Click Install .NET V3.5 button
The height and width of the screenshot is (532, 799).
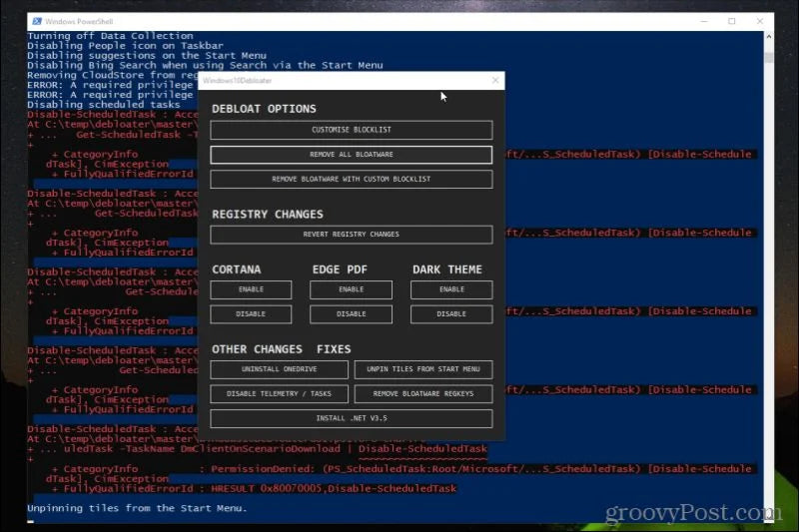[352, 418]
